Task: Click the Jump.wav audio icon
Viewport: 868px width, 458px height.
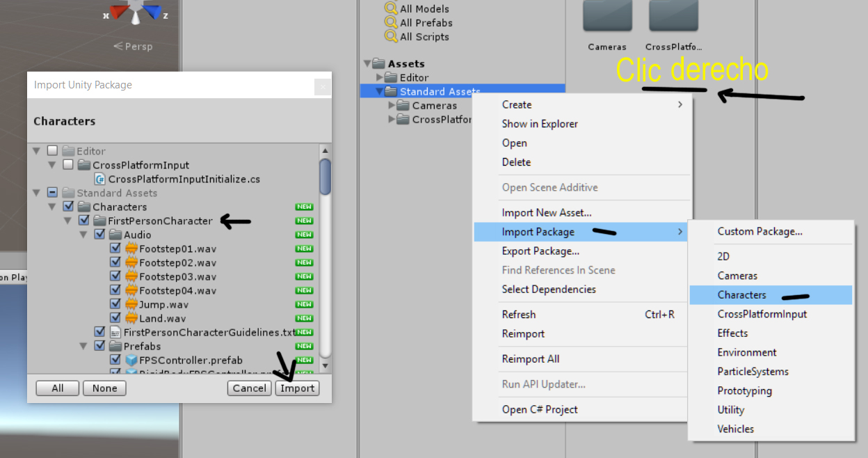Action: [x=131, y=304]
